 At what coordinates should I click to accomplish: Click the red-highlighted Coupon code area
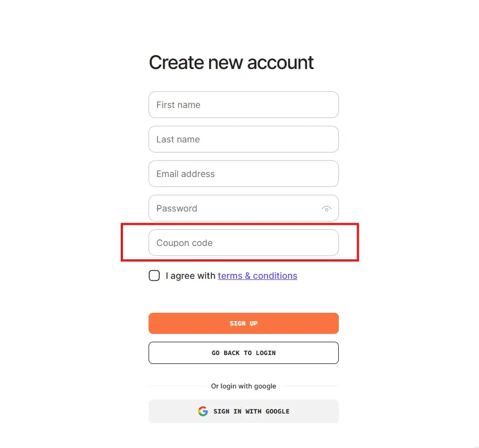tap(243, 243)
